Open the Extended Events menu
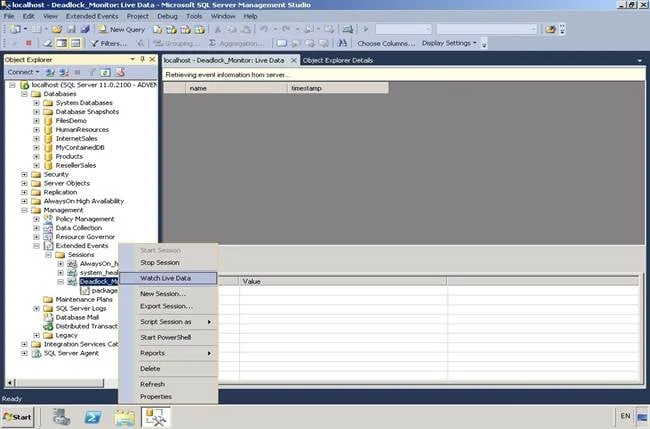The width and height of the screenshot is (650, 429). (92, 16)
